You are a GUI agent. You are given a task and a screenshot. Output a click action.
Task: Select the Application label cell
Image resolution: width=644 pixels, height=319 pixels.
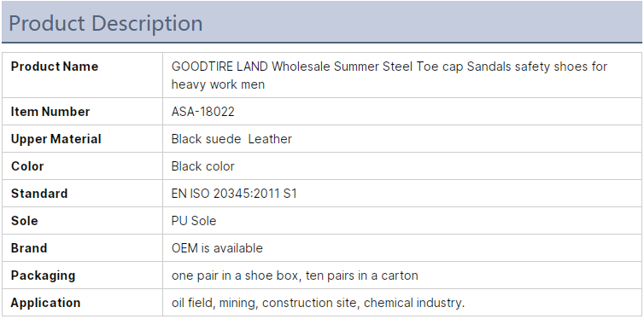click(83, 303)
